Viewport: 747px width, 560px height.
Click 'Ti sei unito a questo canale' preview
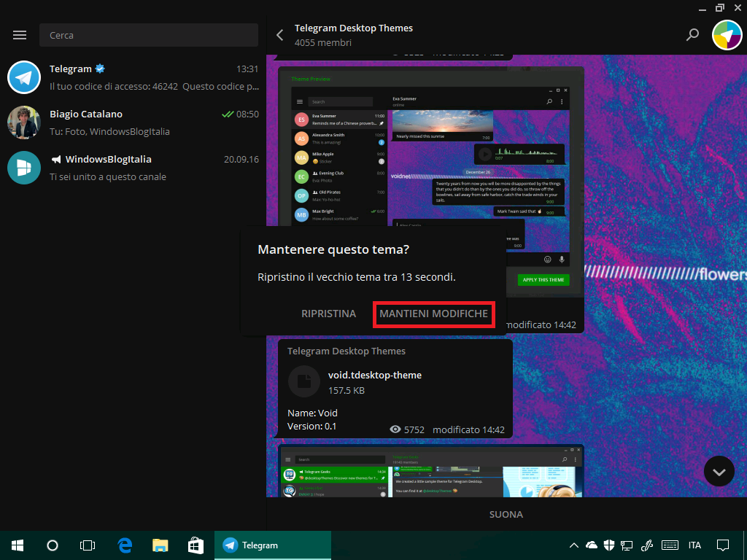pos(108,176)
